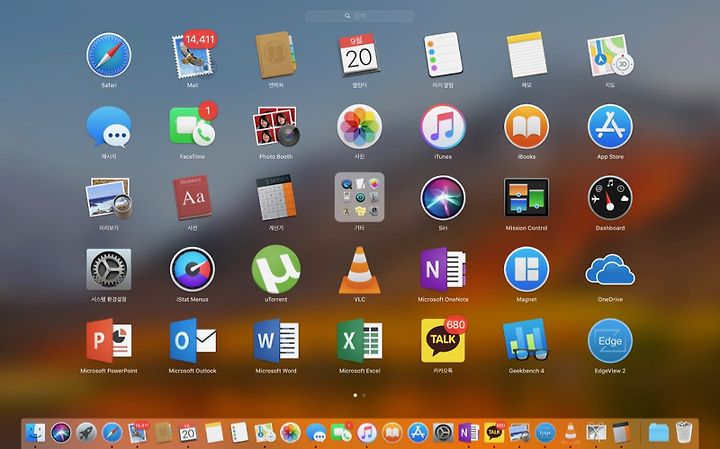Launch iStat Menus
This screenshot has height=449, width=720.
pos(192,269)
